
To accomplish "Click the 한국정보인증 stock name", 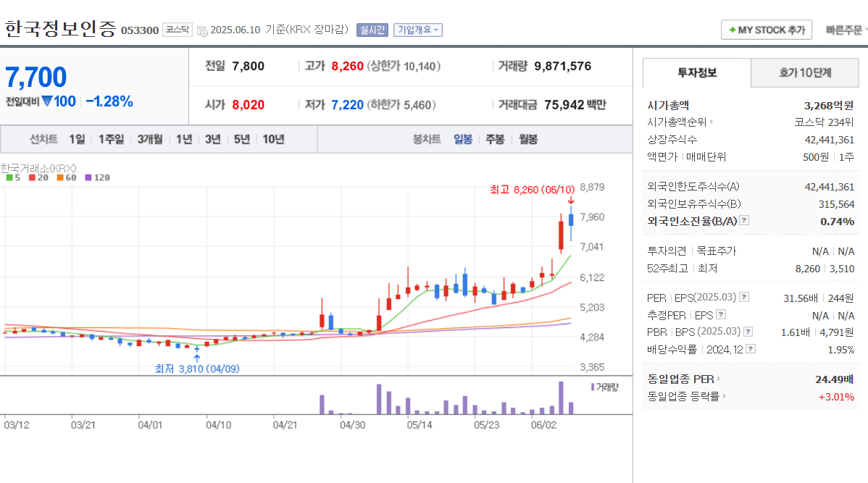I will click(61, 29).
